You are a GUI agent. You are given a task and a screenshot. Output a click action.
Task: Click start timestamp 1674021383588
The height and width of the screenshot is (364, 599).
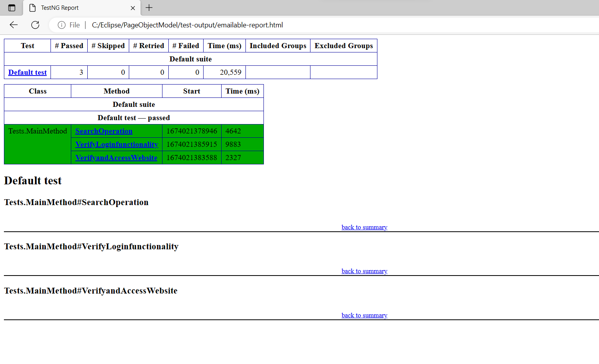(x=192, y=158)
